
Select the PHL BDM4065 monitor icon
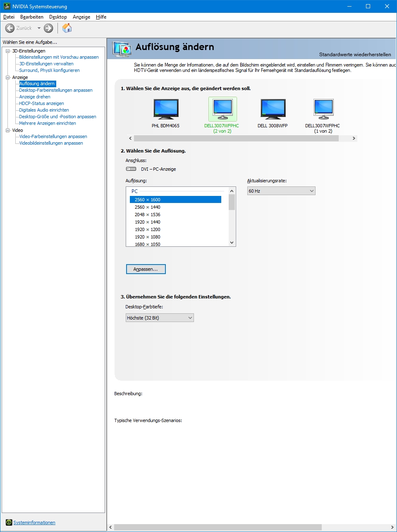pos(166,110)
